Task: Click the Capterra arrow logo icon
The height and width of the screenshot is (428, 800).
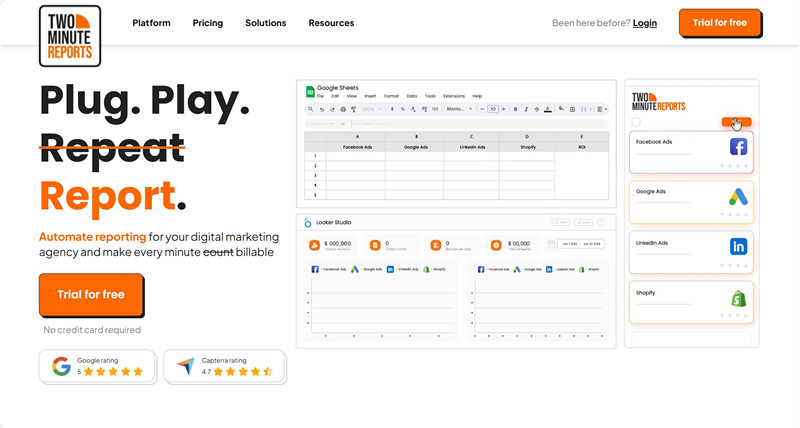Action: (x=186, y=366)
